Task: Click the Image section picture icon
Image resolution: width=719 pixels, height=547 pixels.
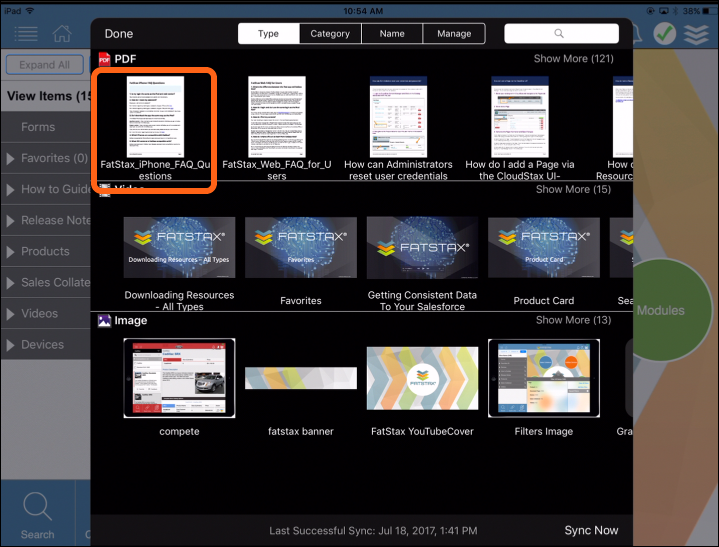Action: point(105,320)
